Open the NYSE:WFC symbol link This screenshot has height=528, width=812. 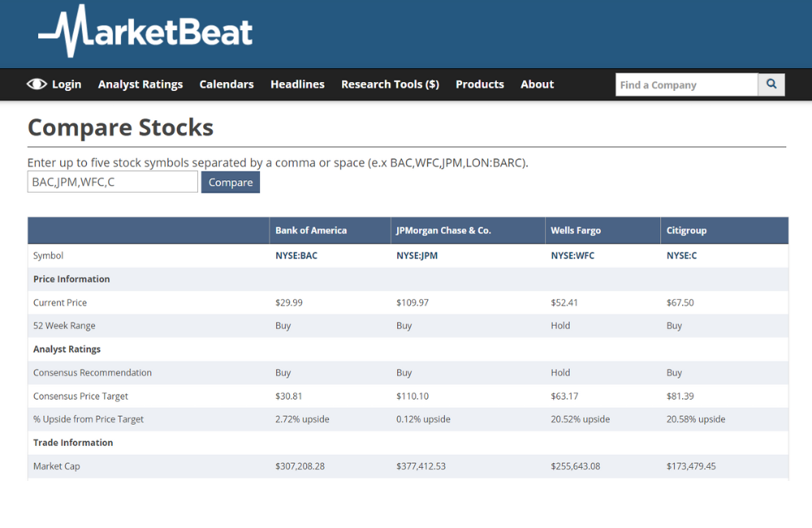[x=572, y=256]
